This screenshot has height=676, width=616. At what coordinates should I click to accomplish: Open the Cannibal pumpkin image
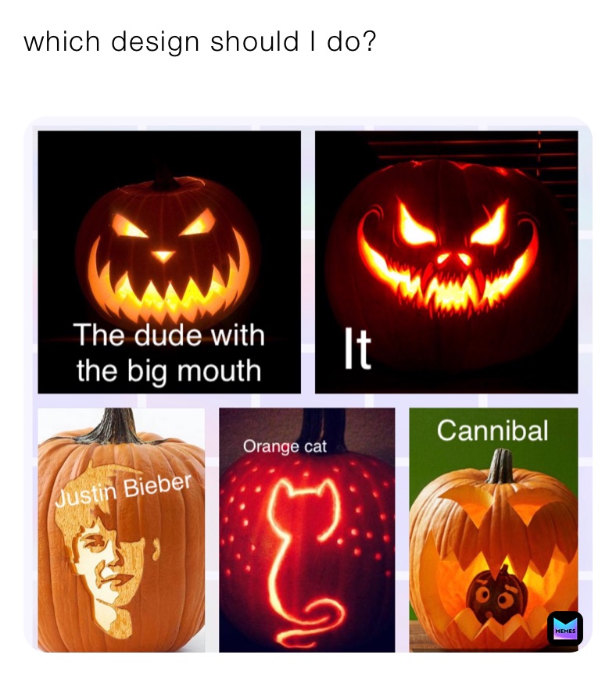click(493, 530)
